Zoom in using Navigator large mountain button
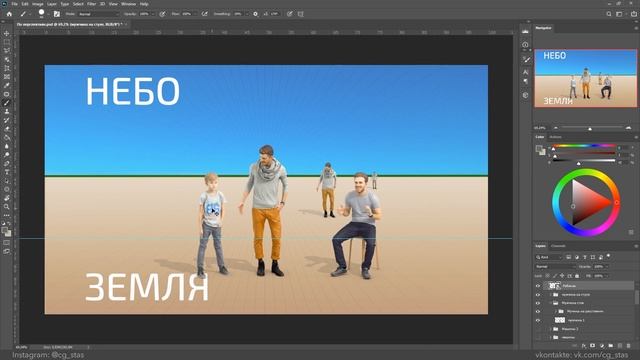 click(x=628, y=128)
